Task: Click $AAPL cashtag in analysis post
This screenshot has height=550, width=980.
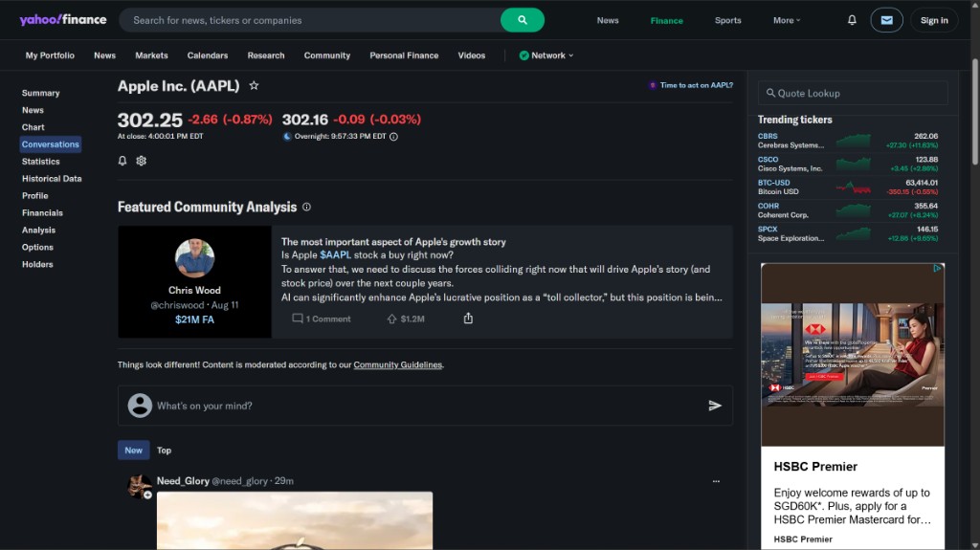Action: (x=336, y=255)
